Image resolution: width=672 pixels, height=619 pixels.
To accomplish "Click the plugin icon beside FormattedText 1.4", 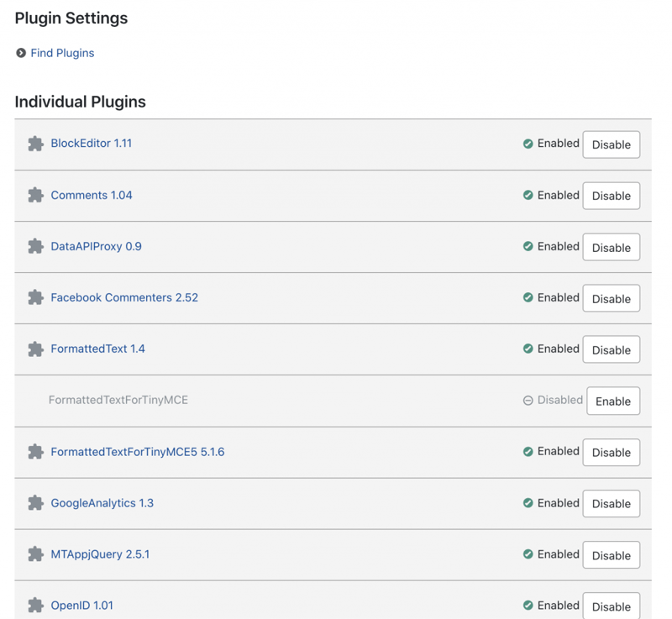I will pyautogui.click(x=35, y=349).
